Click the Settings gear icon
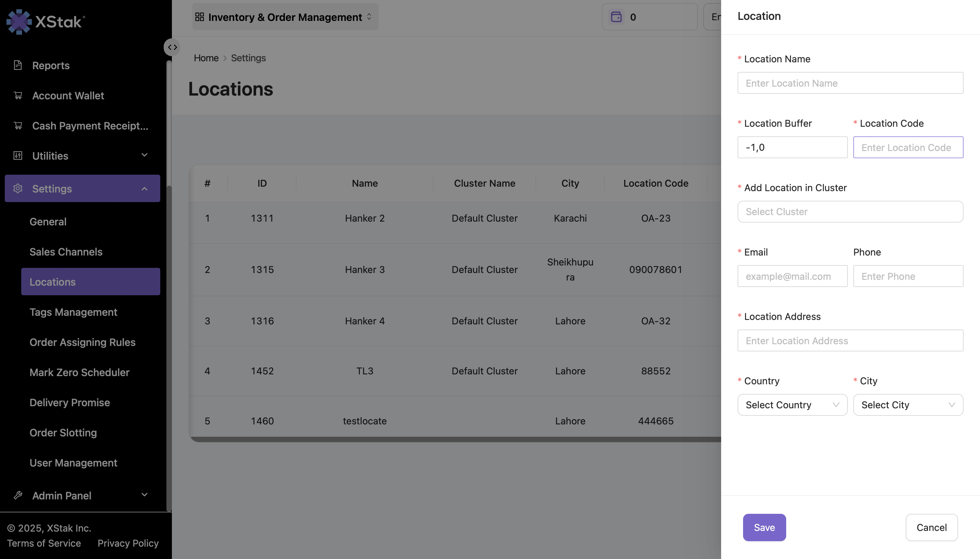 click(18, 188)
